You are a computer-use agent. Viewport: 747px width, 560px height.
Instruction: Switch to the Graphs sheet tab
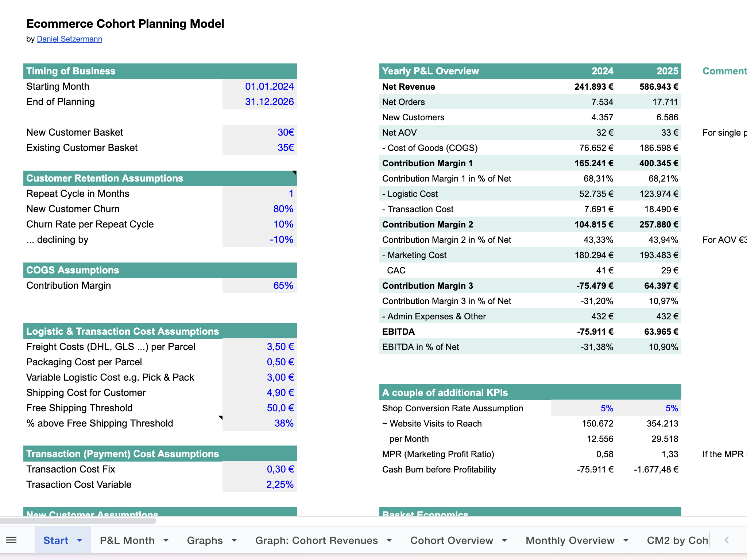205,540
